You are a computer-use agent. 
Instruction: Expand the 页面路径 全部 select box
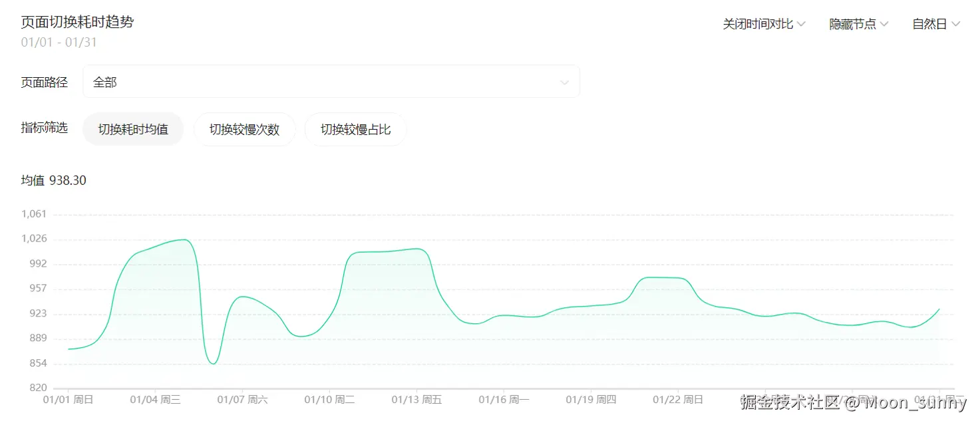(x=331, y=82)
